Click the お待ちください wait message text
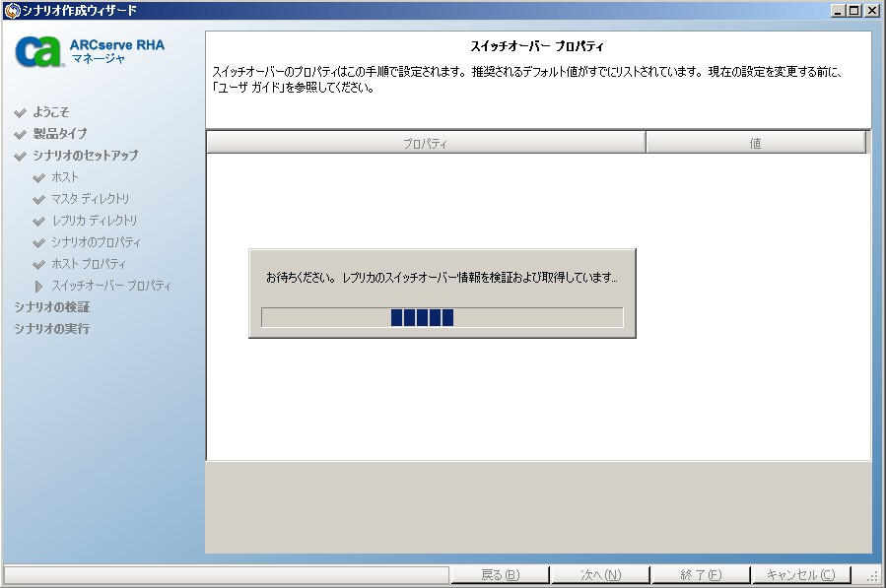 (442, 278)
